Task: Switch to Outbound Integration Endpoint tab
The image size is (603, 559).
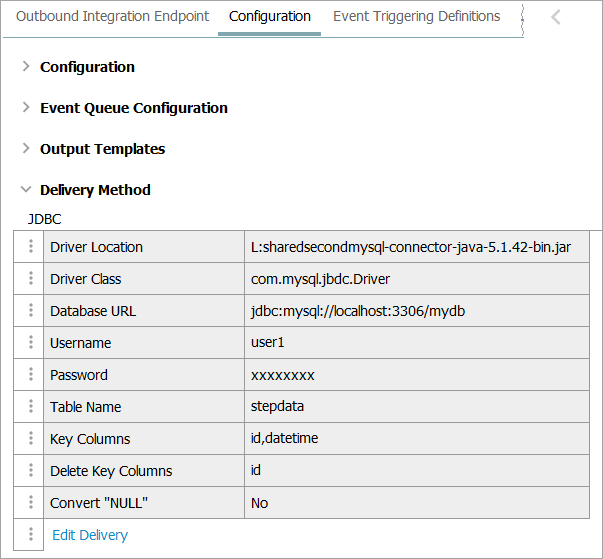Action: click(x=113, y=17)
